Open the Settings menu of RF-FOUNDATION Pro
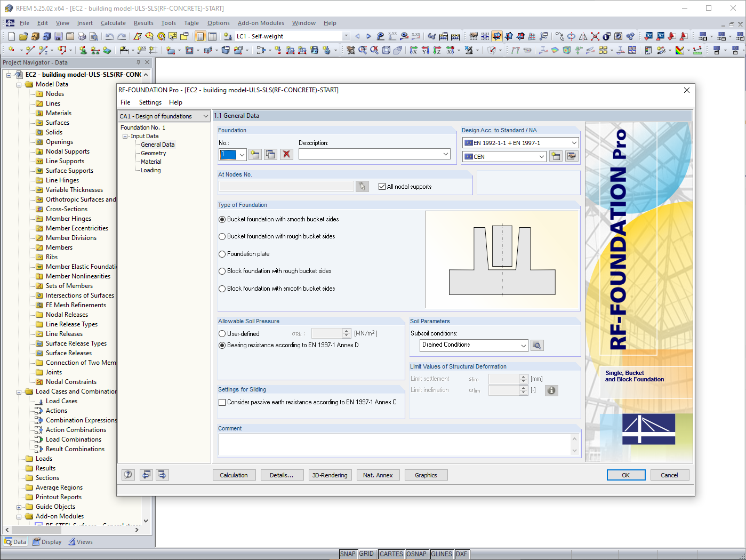 tap(150, 102)
